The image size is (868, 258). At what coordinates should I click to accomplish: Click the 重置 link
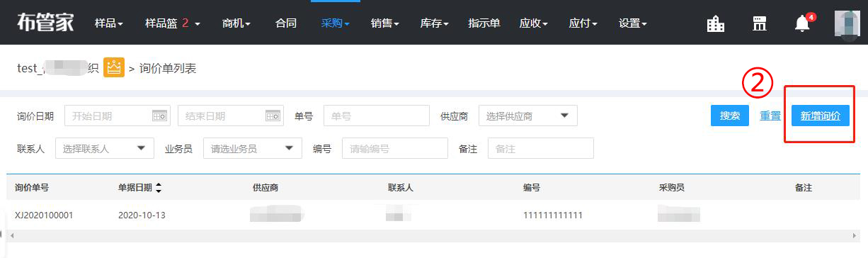(x=770, y=116)
